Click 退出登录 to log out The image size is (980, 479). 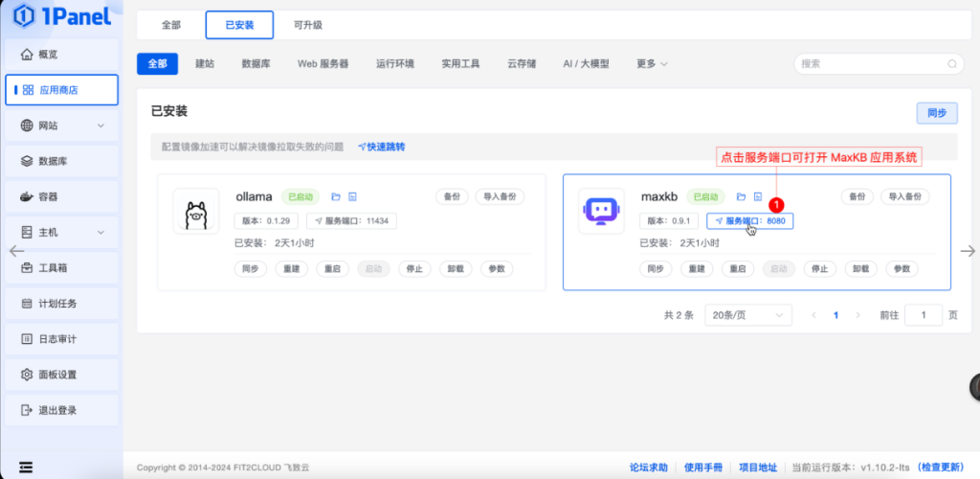[61, 411]
